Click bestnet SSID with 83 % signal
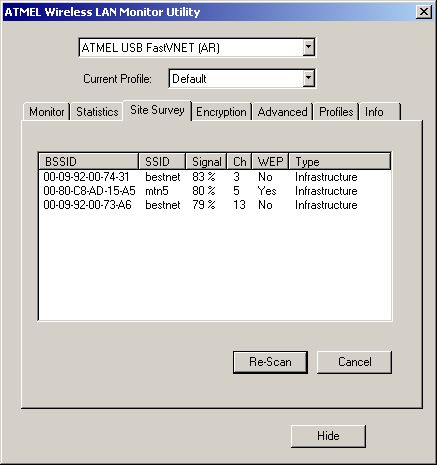437x465 pixels. (x=163, y=177)
